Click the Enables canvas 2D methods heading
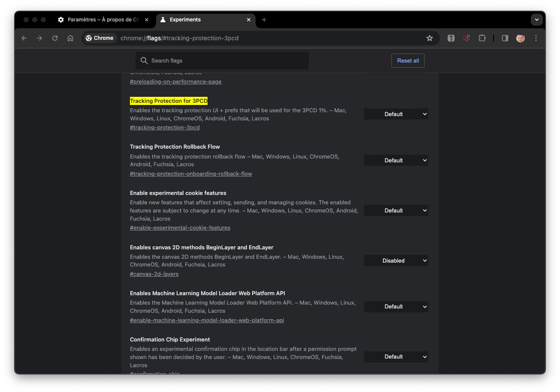 [202, 247]
